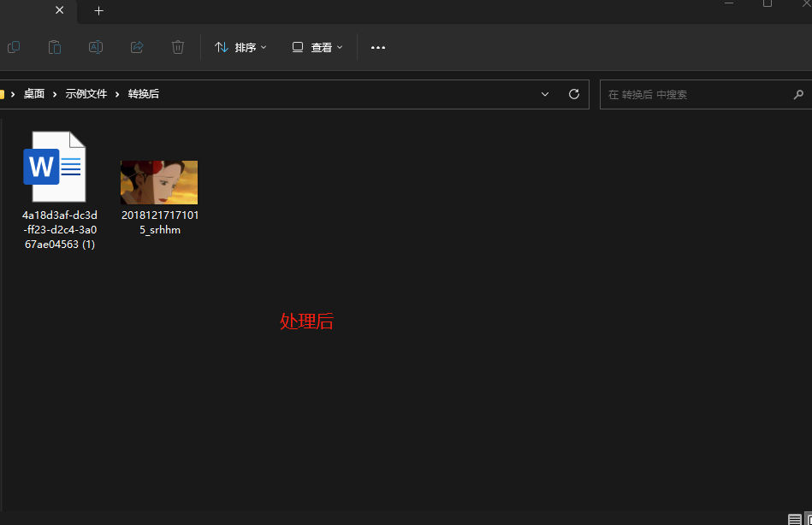Open the 排序 sort dropdown
The width and height of the screenshot is (812, 525).
tap(240, 47)
